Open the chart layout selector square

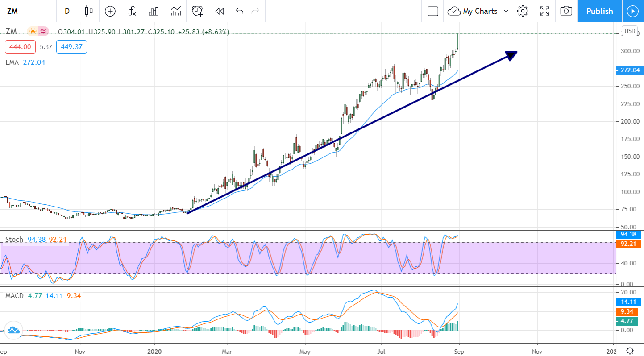(x=432, y=11)
